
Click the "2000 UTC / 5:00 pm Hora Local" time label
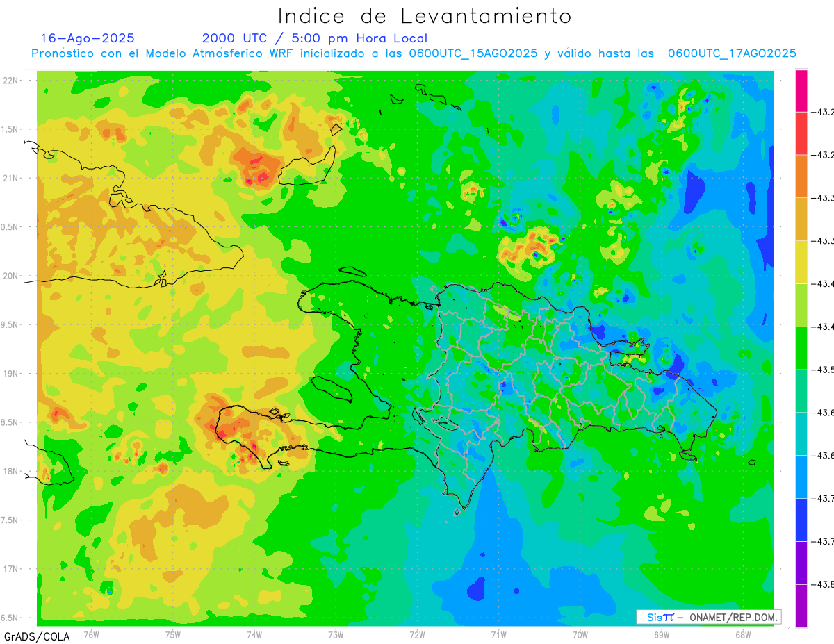[315, 38]
